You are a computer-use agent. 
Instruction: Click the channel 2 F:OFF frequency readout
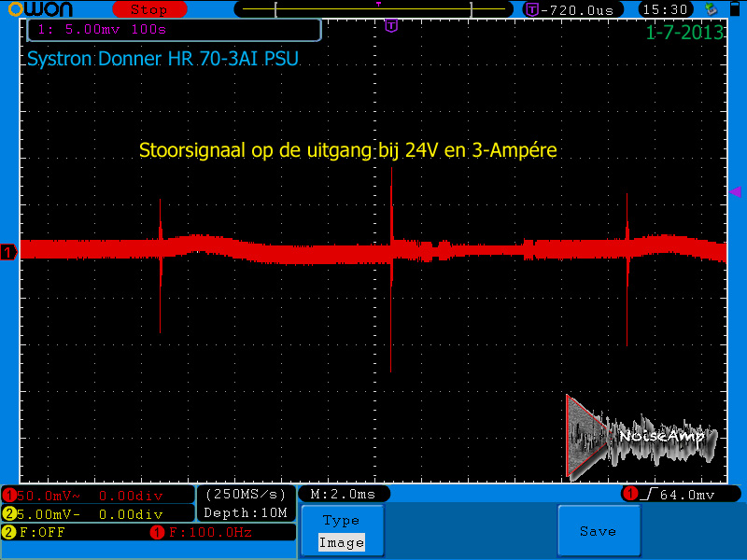pos(35,532)
